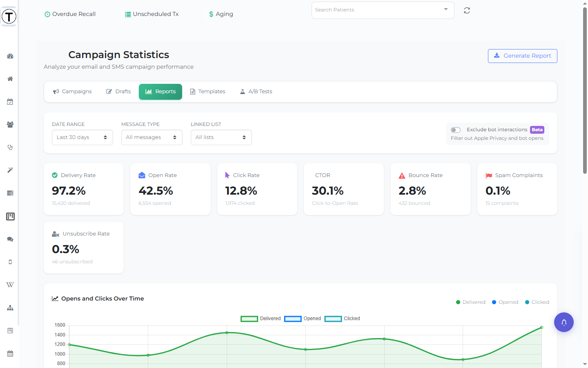Viewport: 588px width, 368px height.
Task: Open the sitemap hierarchy icon in sidebar
Action: [10, 308]
